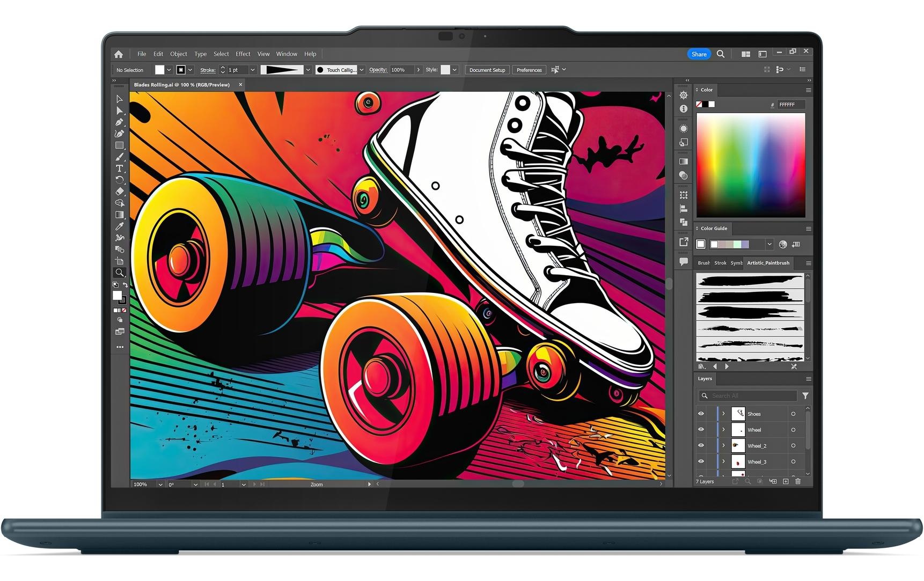Select the Zoom tool in toolbar
The image size is (924, 581).
click(x=119, y=273)
